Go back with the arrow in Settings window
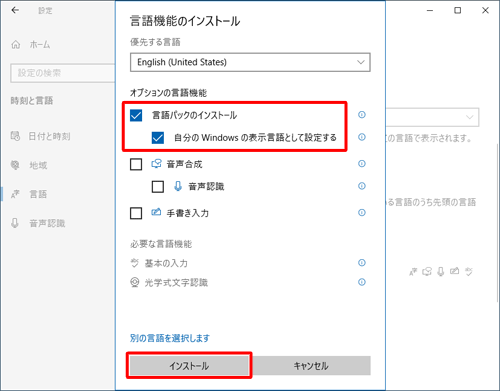This screenshot has width=500, height=391. coord(15,10)
